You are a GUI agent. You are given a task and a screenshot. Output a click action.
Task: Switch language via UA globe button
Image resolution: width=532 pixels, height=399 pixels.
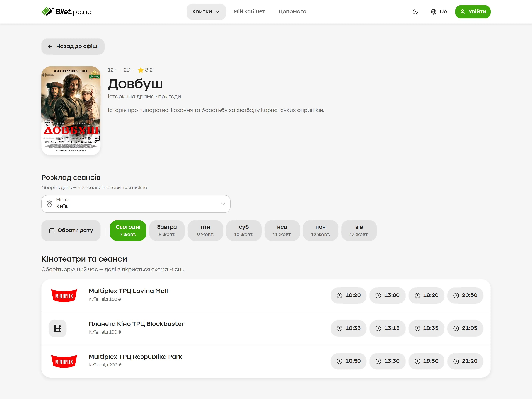pos(439,12)
